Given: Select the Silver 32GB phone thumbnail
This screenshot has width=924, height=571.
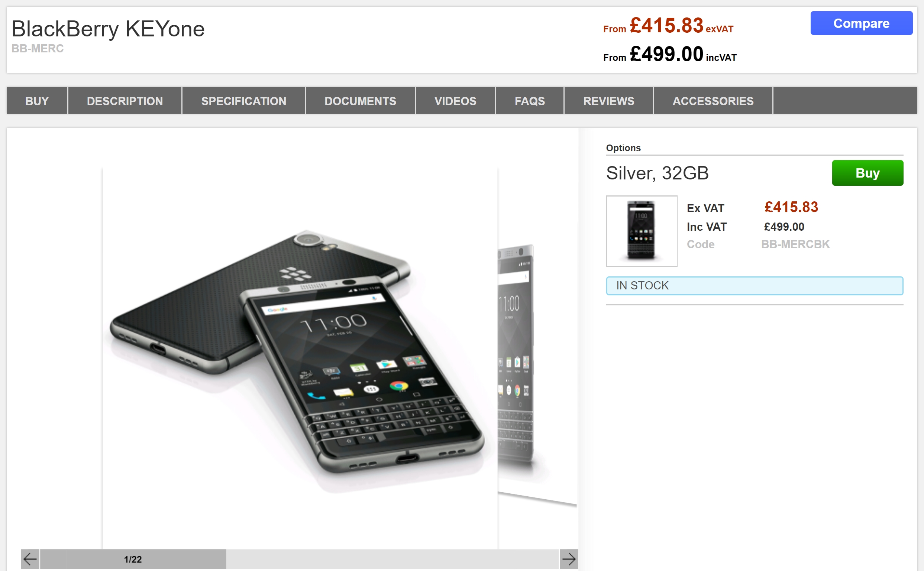Looking at the screenshot, I should 642,231.
